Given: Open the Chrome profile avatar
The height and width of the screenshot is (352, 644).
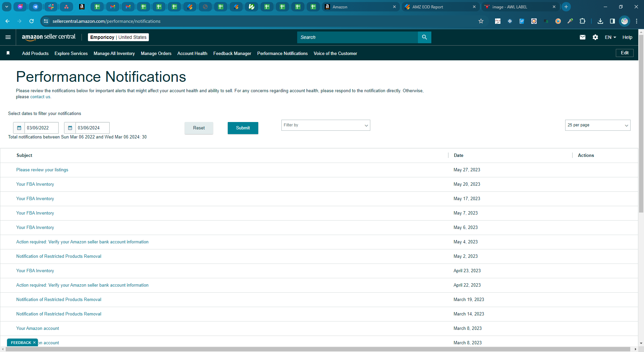Looking at the screenshot, I should tap(625, 21).
